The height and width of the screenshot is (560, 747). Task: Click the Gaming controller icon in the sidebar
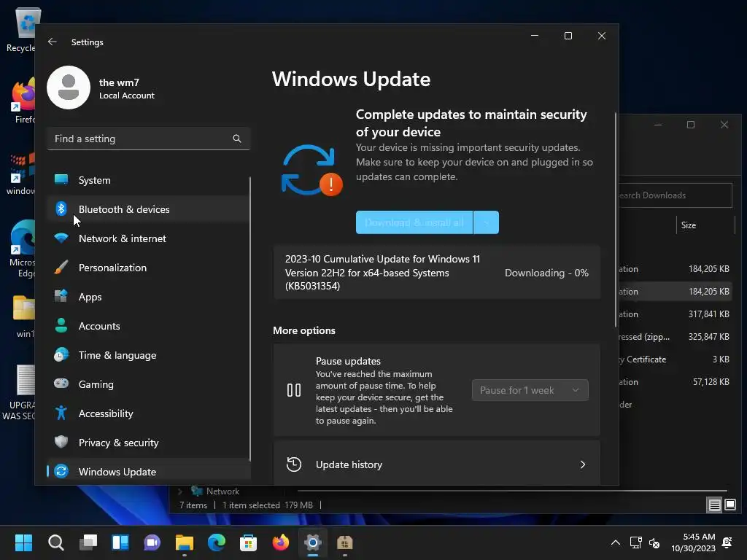61,384
